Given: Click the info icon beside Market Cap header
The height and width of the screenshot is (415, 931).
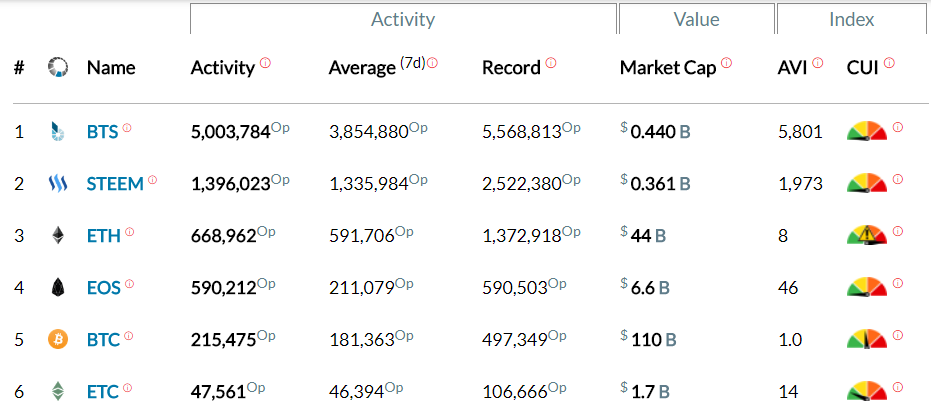Looking at the screenshot, I should [726, 63].
